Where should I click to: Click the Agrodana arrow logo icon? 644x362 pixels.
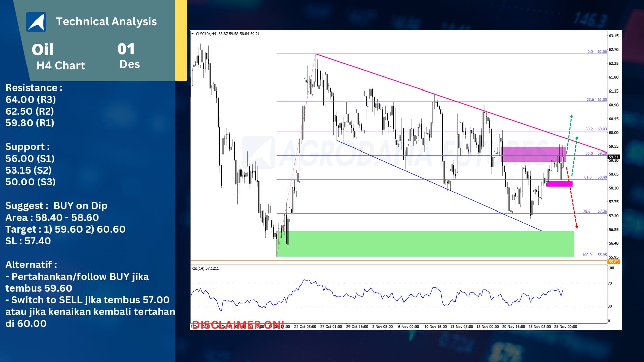point(36,22)
